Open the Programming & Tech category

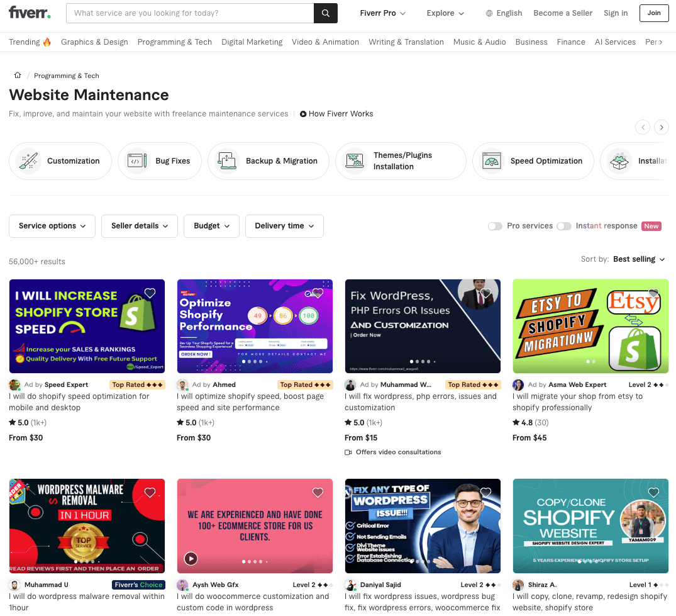175,42
